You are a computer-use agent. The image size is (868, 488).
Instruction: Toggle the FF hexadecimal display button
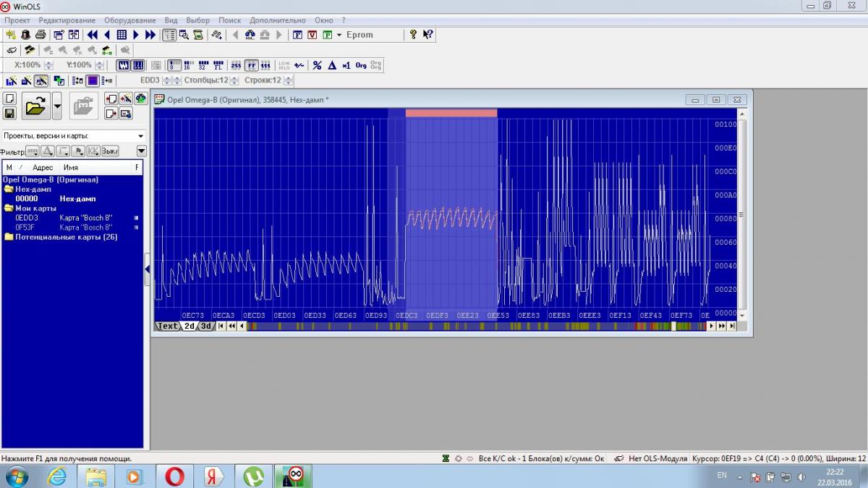[x=251, y=65]
